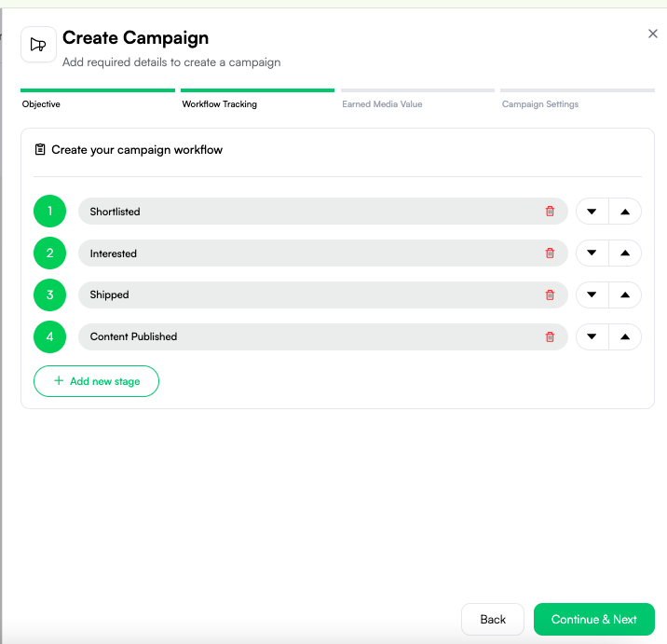Click the megaphone campaign icon
The height and width of the screenshot is (644, 667).
[38, 44]
